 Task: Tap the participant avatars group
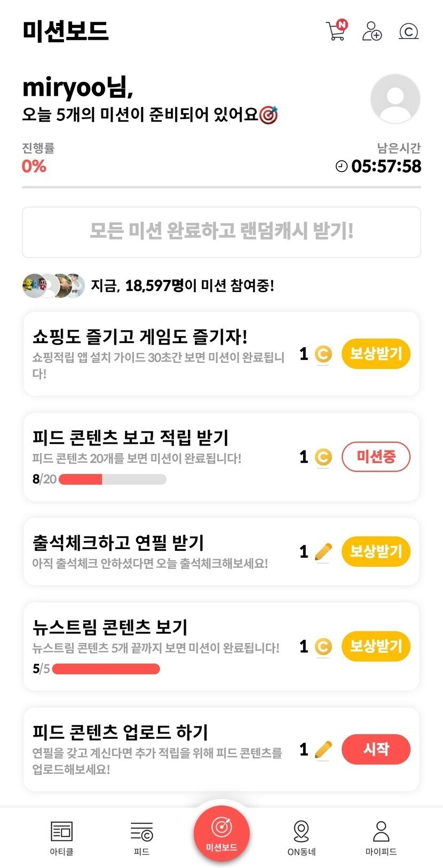53,286
